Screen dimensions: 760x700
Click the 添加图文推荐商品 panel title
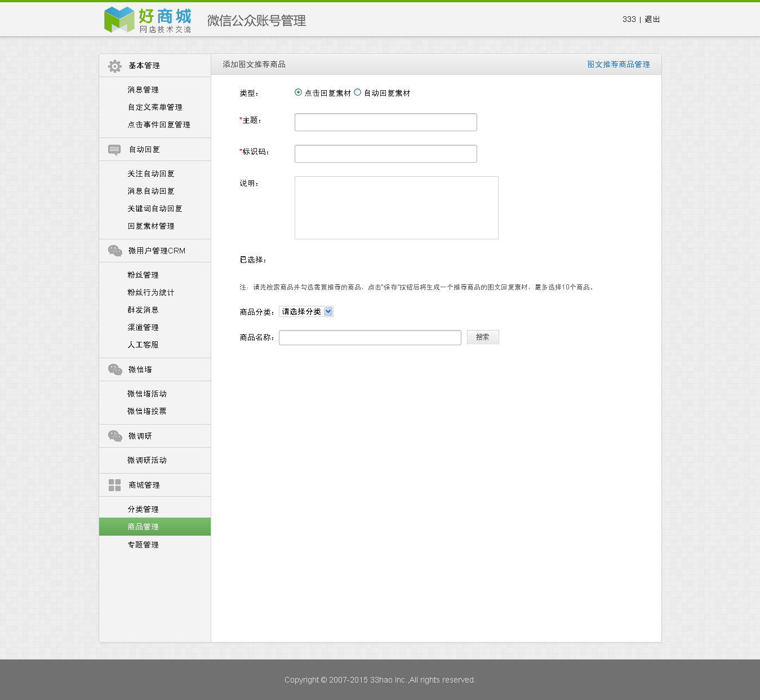point(254,64)
